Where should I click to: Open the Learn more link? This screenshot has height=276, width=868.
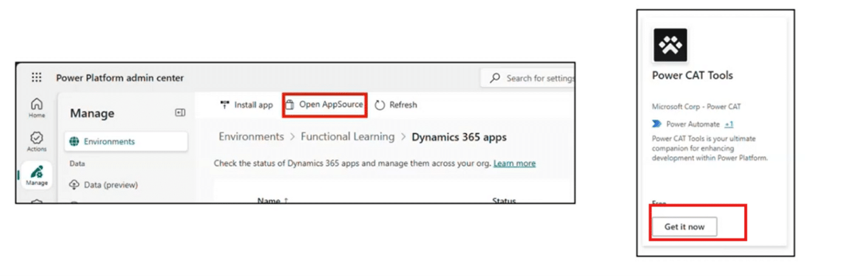[x=514, y=163]
